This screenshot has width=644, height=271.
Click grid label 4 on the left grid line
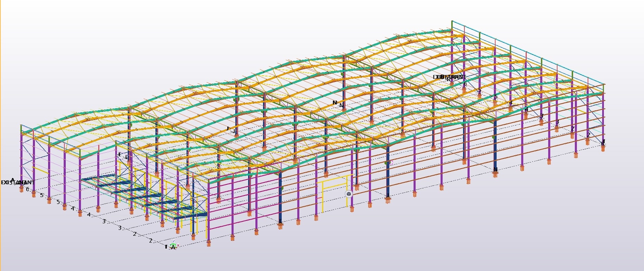tap(89, 215)
